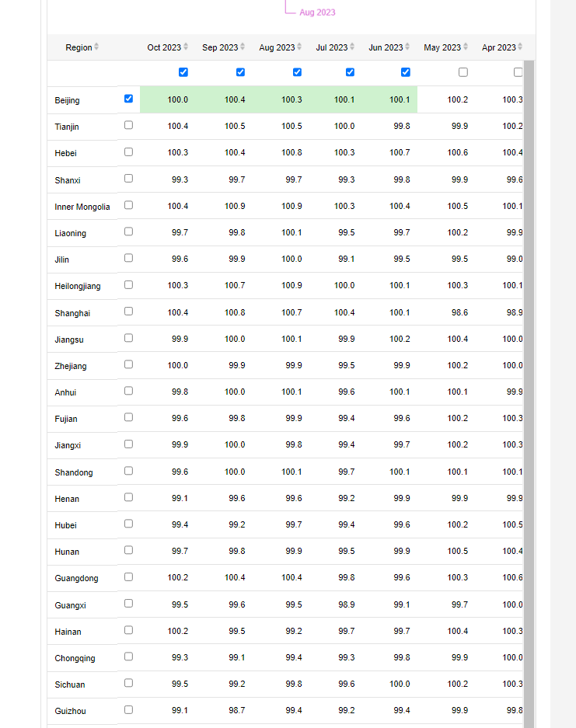Viewport: 576px width, 728px height.
Task: Sort by Sep 2023 column arrows
Action: [x=243, y=47]
